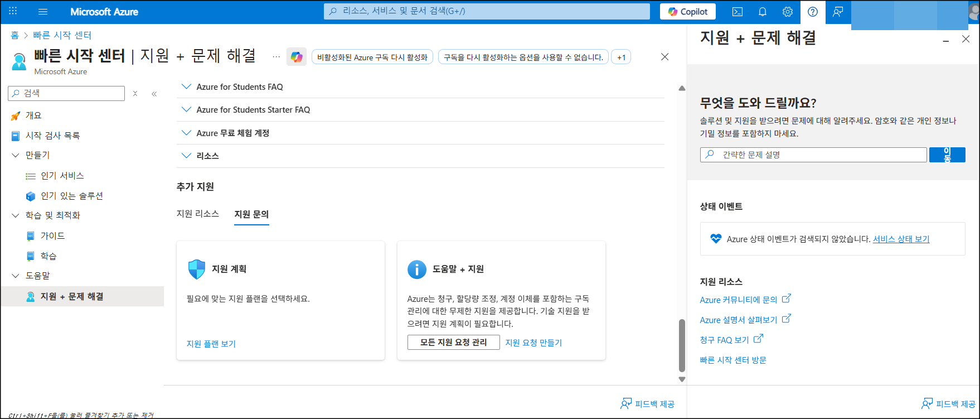Switch to the 지원 리소스 tab

[x=198, y=214]
